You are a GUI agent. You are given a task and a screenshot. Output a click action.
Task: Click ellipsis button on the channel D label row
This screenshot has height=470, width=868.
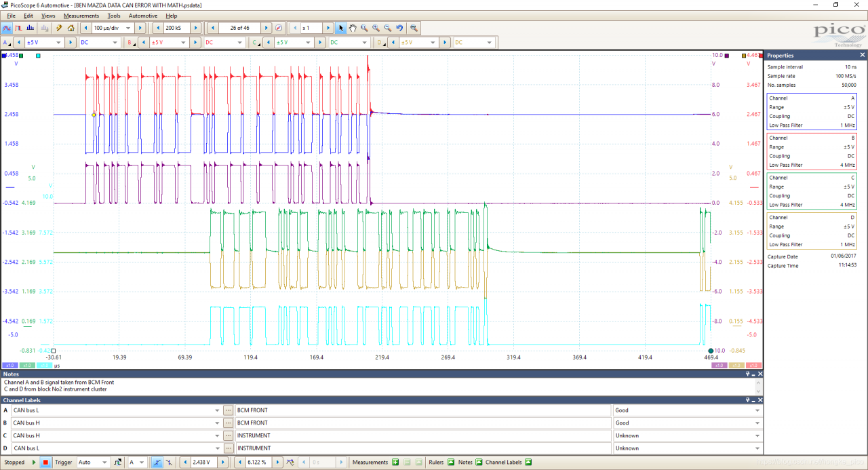coord(229,448)
